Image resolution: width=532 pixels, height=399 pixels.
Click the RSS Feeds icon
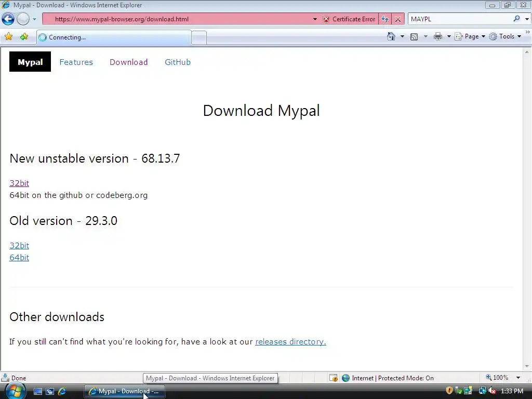[414, 37]
